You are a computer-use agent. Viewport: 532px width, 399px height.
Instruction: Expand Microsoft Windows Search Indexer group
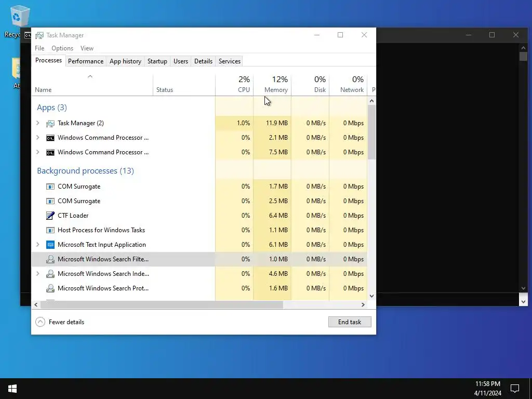[37, 273]
